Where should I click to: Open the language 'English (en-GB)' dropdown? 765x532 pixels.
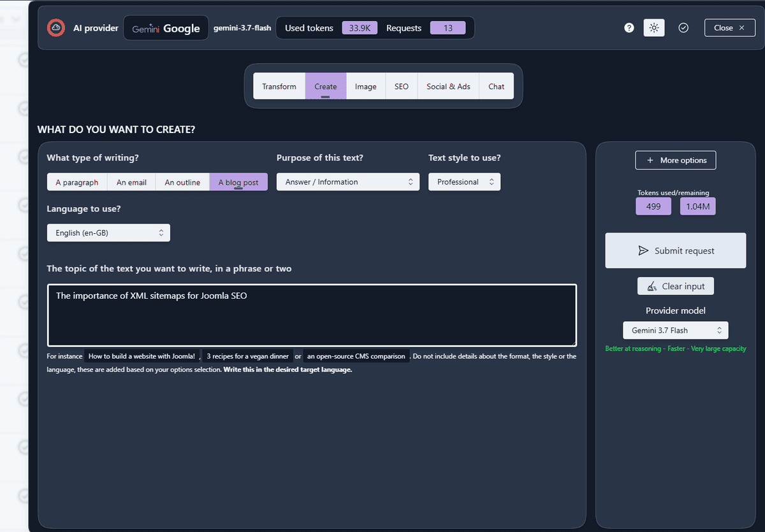pyautogui.click(x=108, y=233)
